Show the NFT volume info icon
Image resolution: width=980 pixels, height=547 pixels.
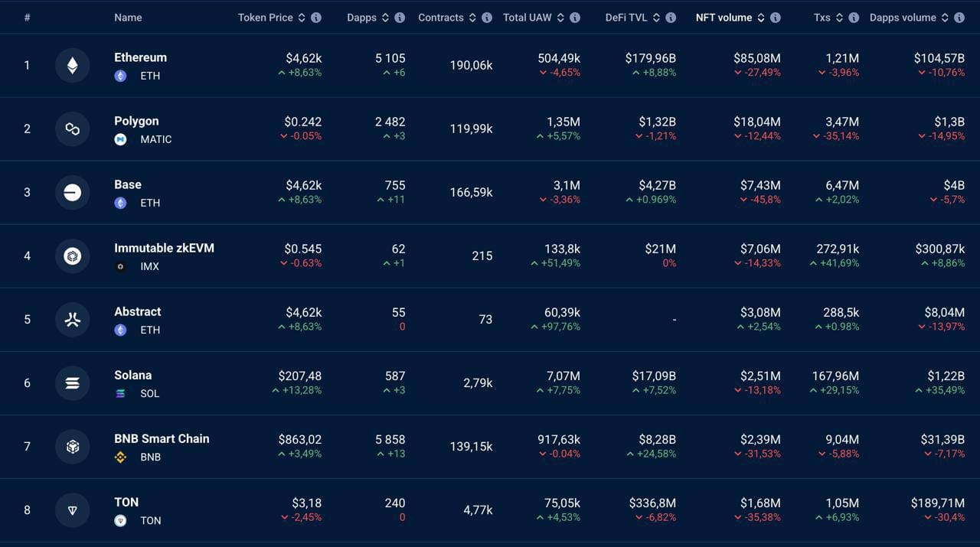pos(776,18)
